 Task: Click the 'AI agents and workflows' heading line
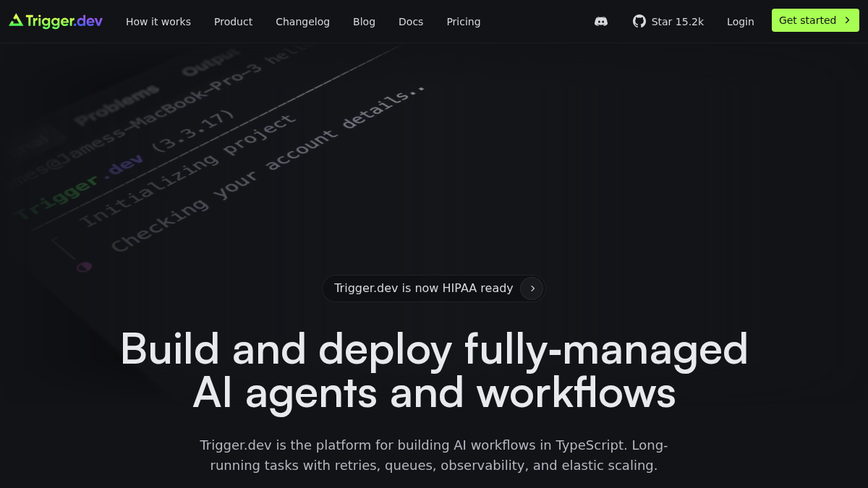434,393
